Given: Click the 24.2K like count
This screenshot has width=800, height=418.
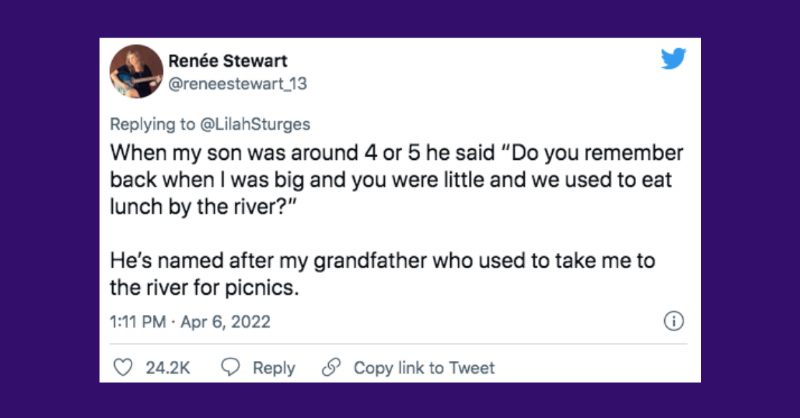Looking at the screenshot, I should click(x=168, y=368).
